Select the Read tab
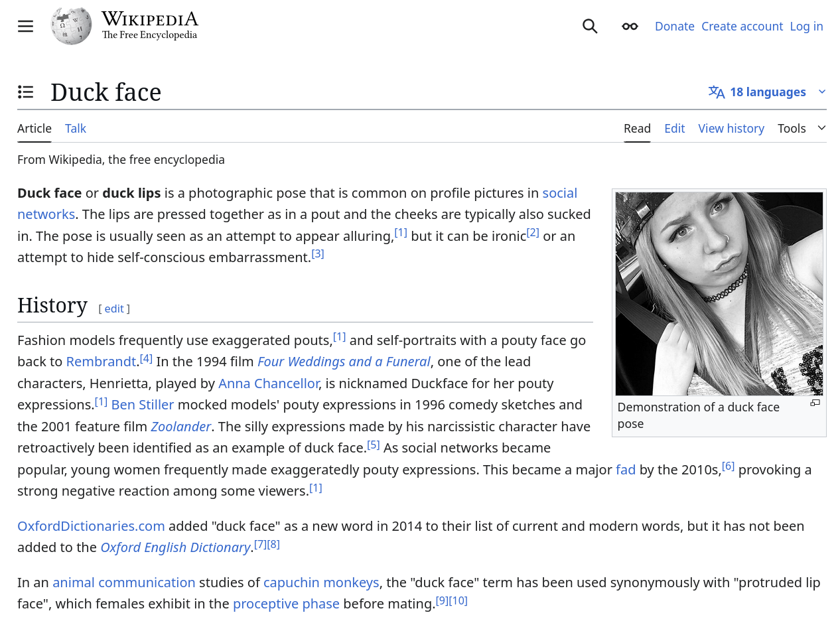 [637, 128]
